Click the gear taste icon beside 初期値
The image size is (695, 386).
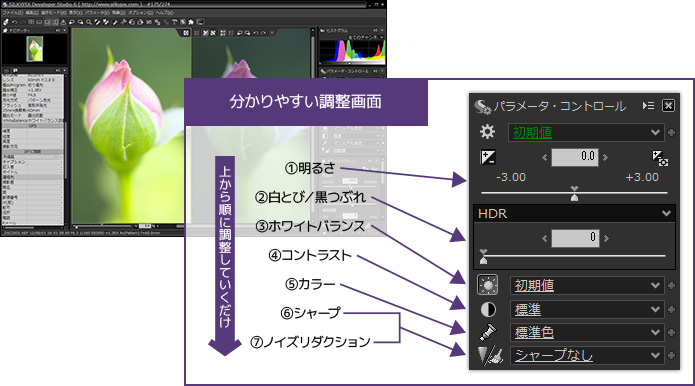(487, 132)
